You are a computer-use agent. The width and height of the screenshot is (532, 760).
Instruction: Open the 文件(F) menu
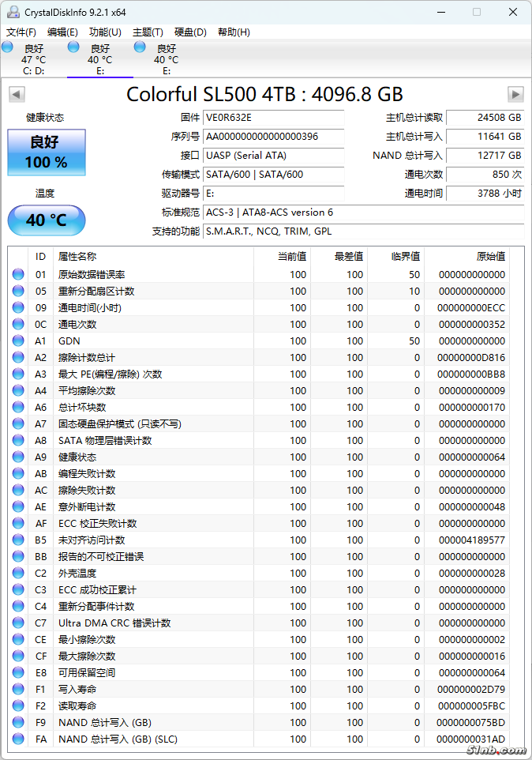21,32
